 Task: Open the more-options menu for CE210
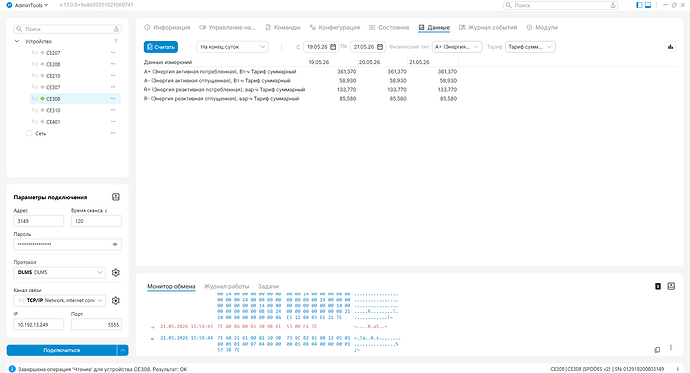(113, 76)
